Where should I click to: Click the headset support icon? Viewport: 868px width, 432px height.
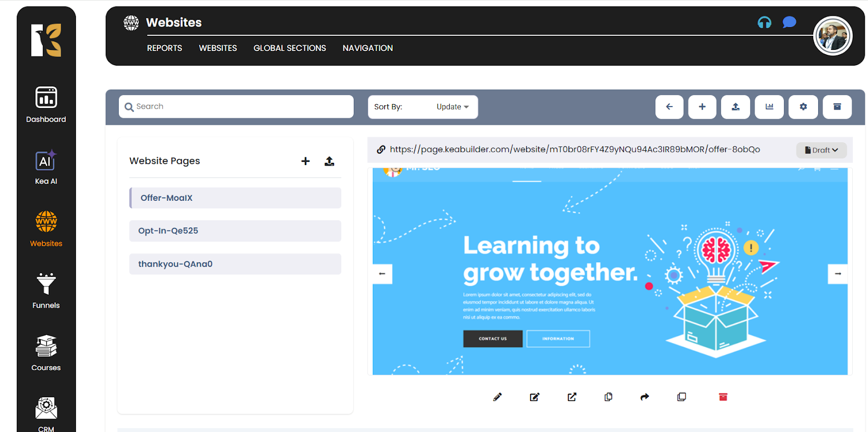(764, 22)
